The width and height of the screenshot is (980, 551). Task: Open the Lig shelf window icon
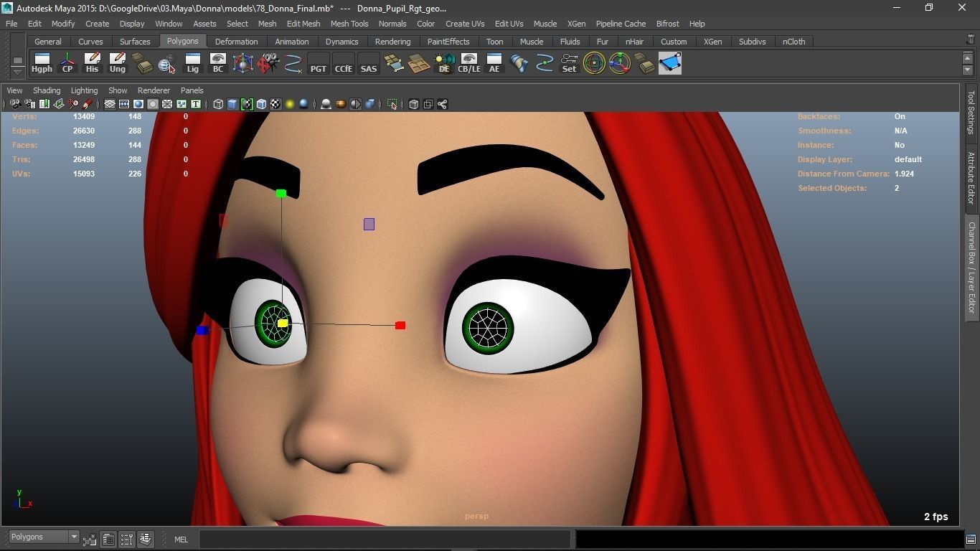pos(192,63)
